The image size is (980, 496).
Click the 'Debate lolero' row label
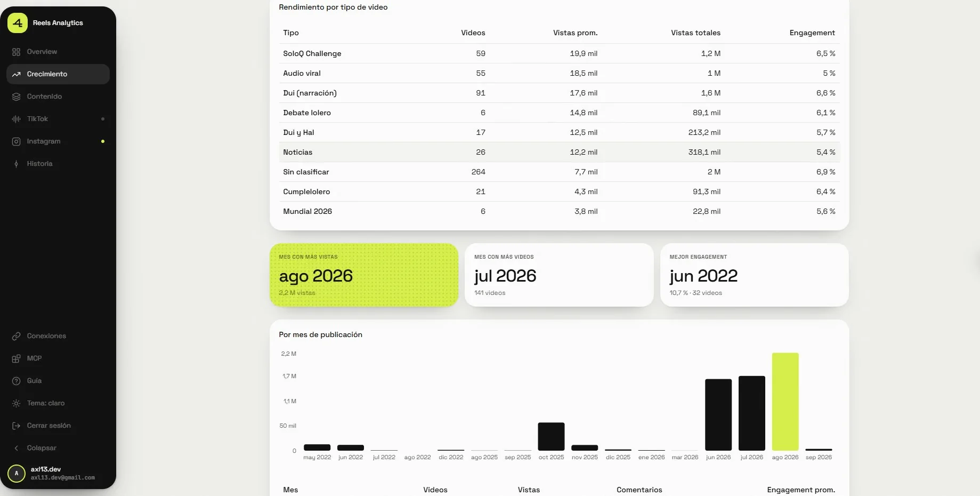(x=307, y=113)
